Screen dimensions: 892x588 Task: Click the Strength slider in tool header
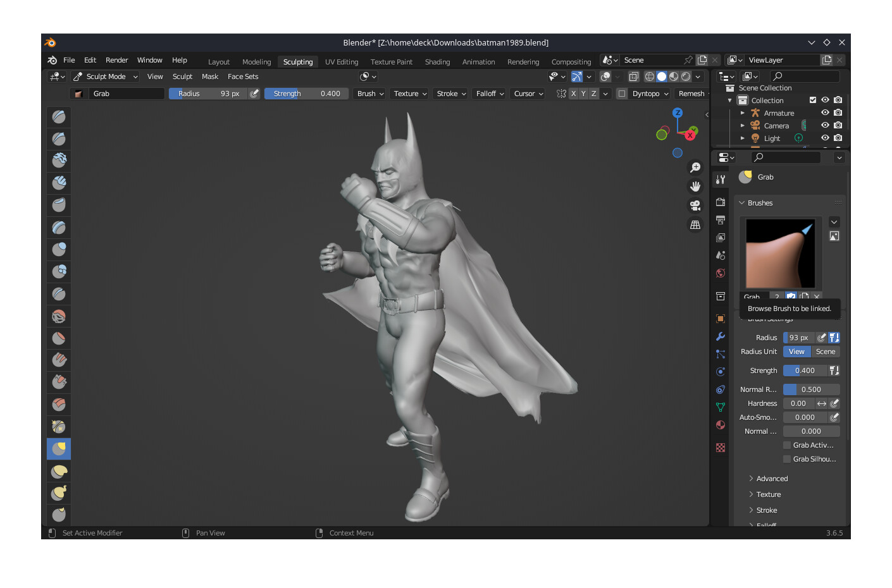[x=306, y=94]
